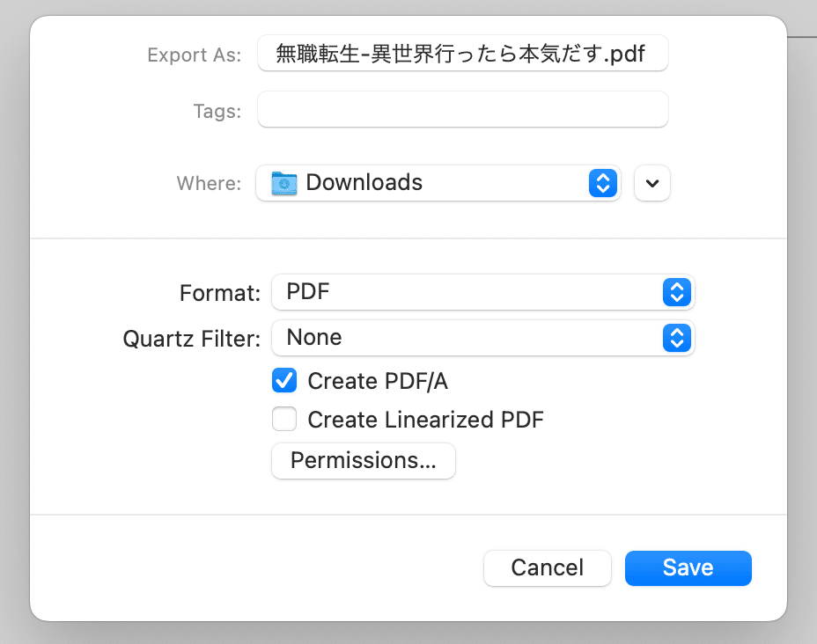This screenshot has height=644, width=817.
Task: Click the 'Create Linearized PDF' label text
Action: [426, 420]
